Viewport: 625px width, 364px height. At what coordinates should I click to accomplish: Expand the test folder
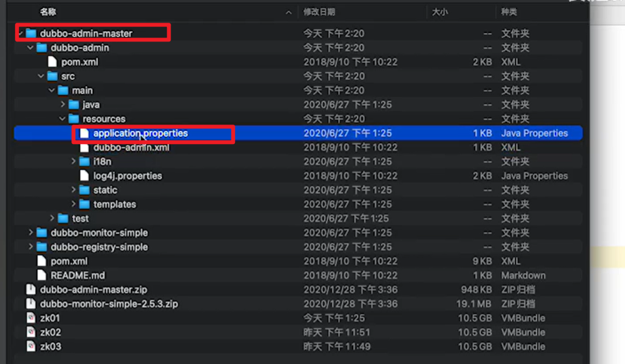[52, 219]
